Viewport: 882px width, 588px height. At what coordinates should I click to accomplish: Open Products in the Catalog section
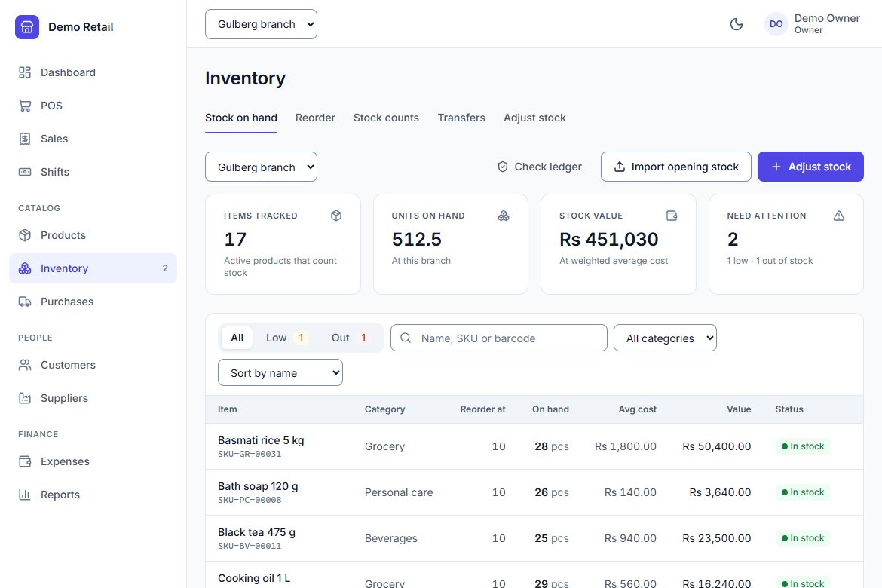[x=93, y=235]
